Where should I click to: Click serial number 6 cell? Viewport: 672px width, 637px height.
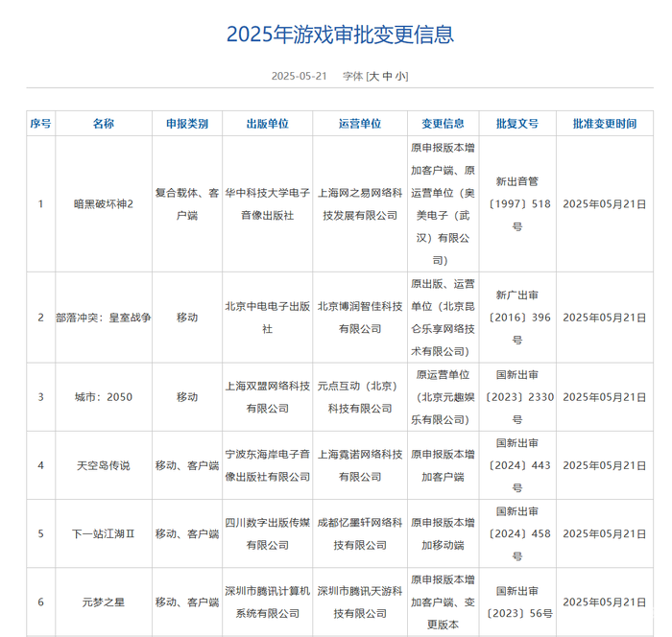coord(40,602)
